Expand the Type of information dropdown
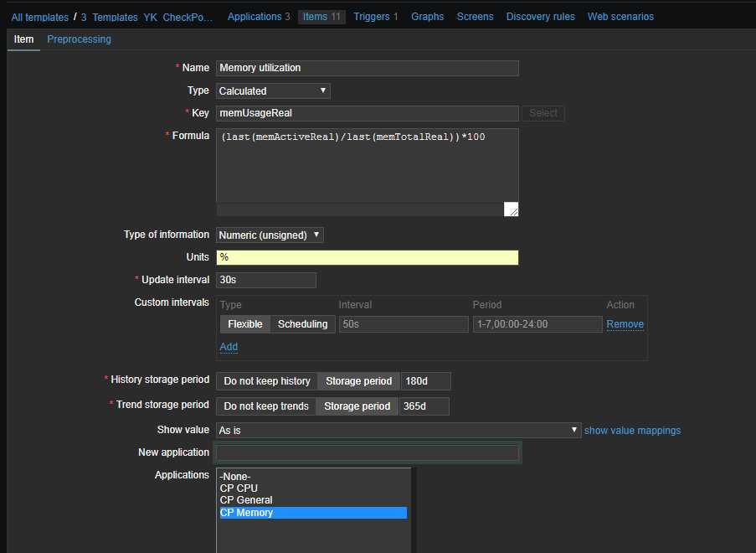Image resolution: width=756 pixels, height=553 pixels. click(270, 235)
